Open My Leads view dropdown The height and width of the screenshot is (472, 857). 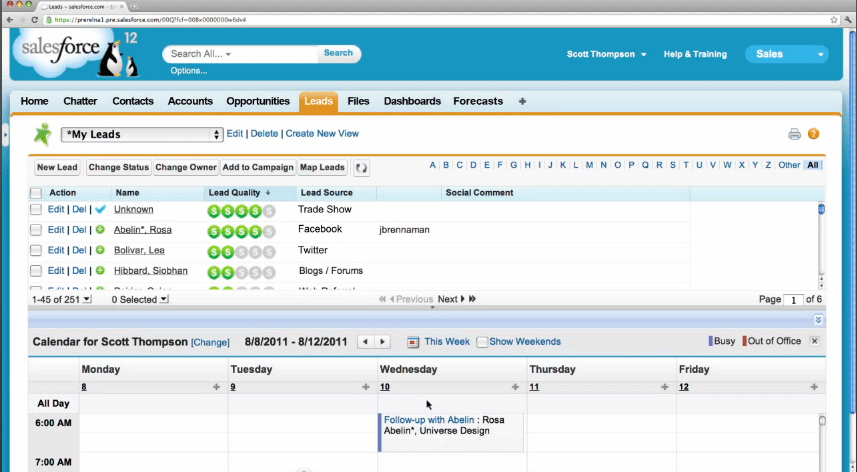click(142, 134)
